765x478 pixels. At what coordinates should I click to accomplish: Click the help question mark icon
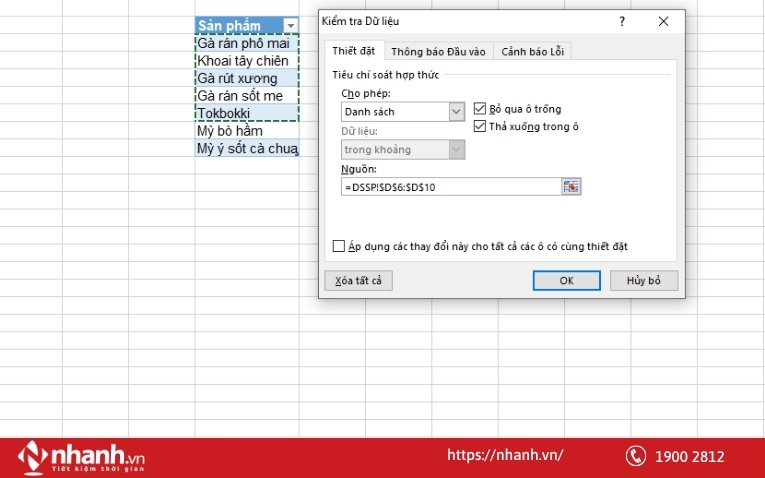point(622,21)
